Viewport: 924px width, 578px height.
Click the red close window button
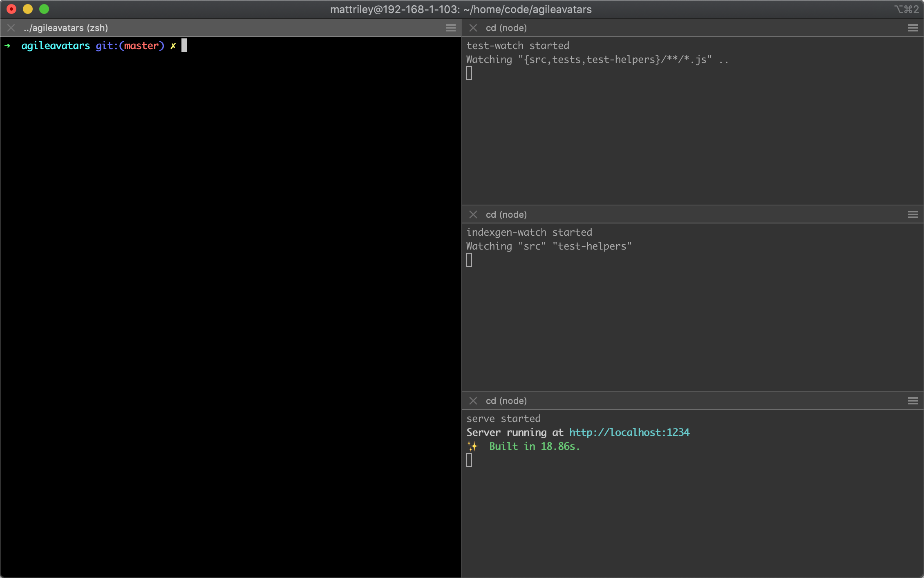(11, 9)
